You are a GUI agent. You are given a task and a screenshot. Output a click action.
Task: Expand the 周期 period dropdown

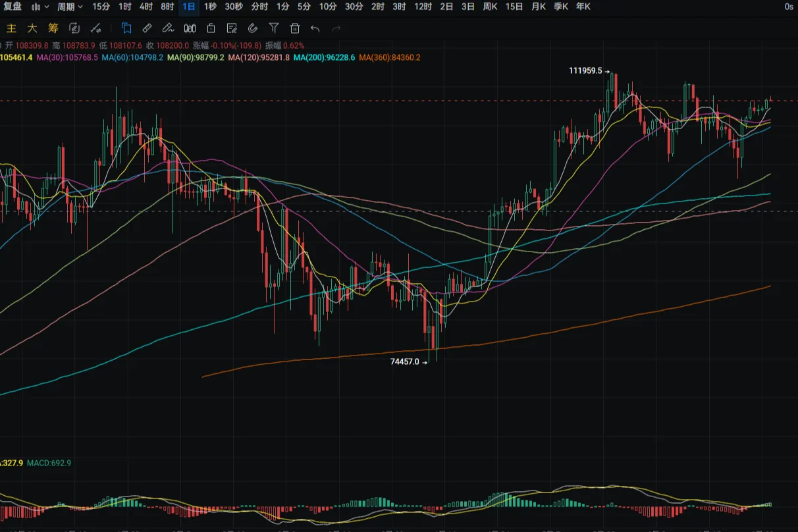pos(70,7)
